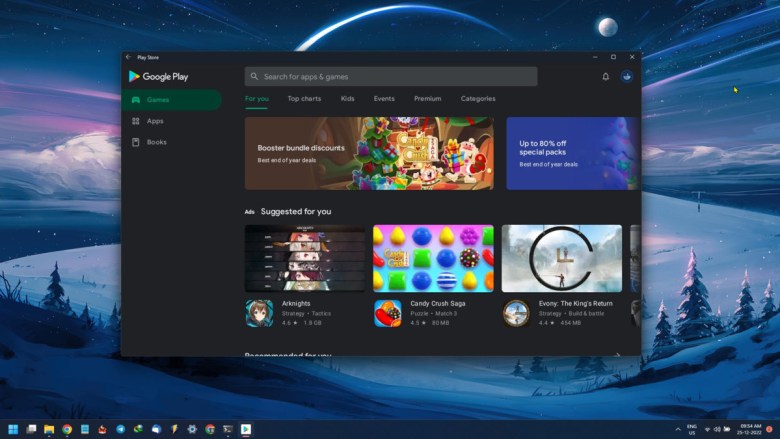
Task: Click the 4.6 star rating under Arknights
Action: pyautogui.click(x=290, y=323)
